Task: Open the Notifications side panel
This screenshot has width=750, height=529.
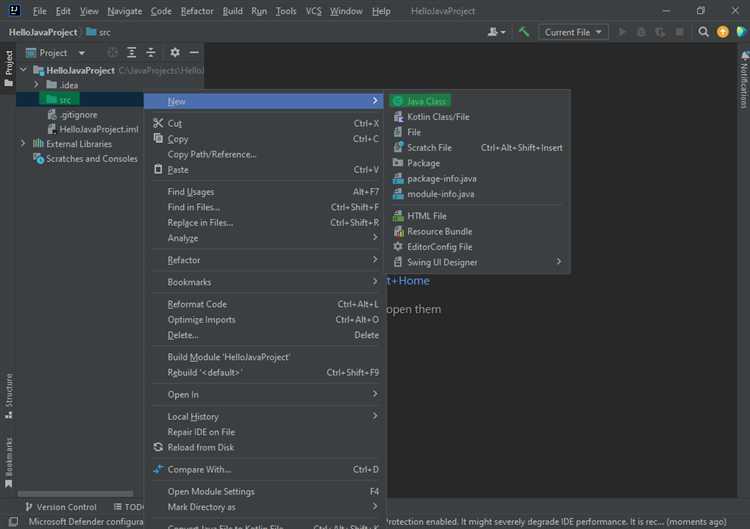Action: click(x=743, y=80)
